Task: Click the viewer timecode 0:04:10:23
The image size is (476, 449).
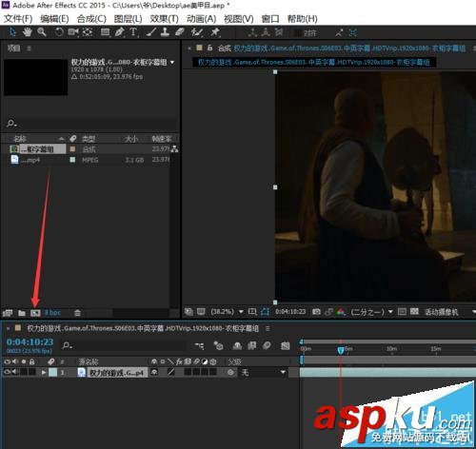Action: click(x=290, y=312)
